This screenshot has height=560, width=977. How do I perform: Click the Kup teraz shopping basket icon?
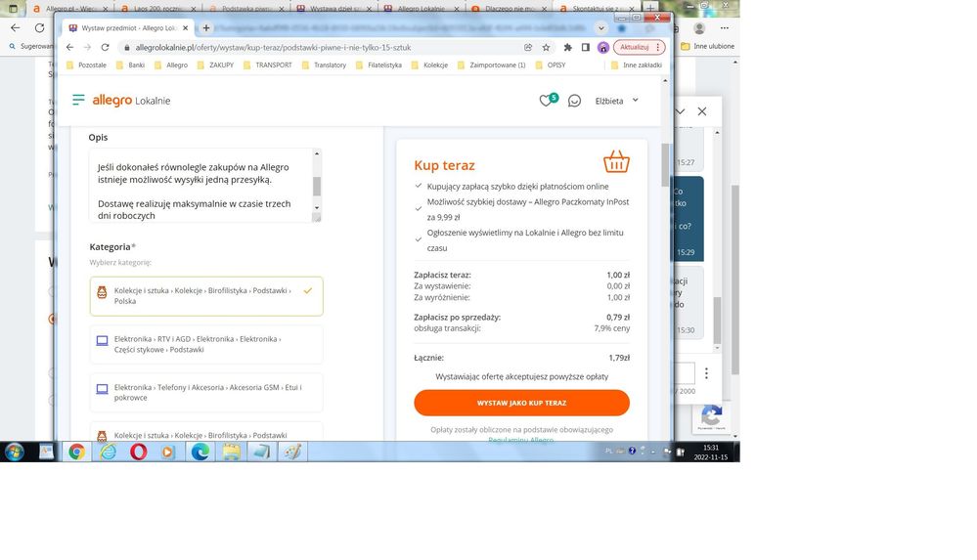click(616, 162)
